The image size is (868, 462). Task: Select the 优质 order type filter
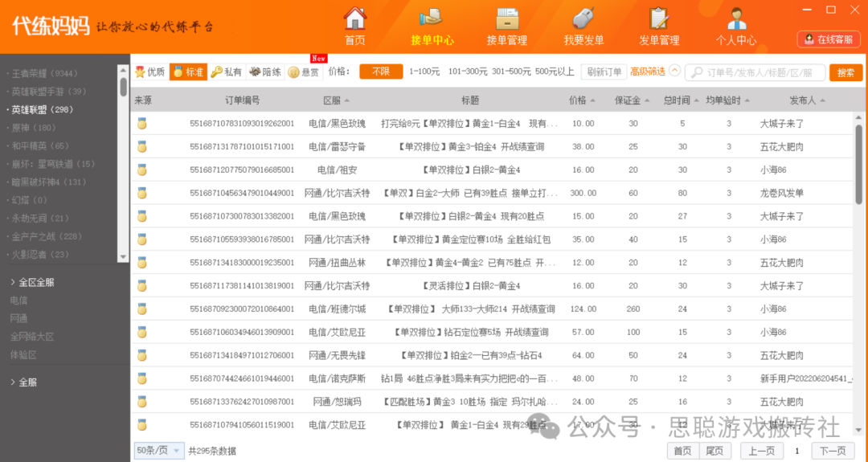[149, 72]
